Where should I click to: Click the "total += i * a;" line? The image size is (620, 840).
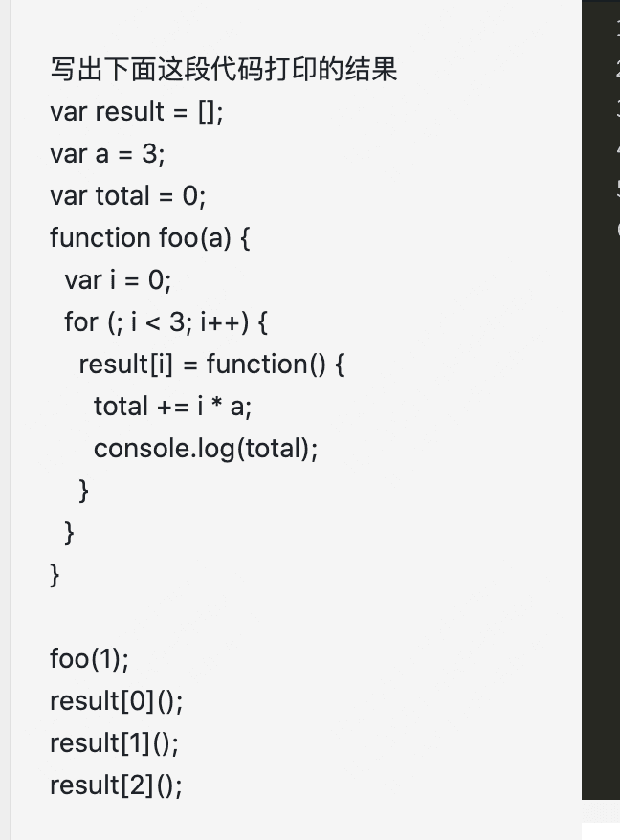(x=172, y=407)
